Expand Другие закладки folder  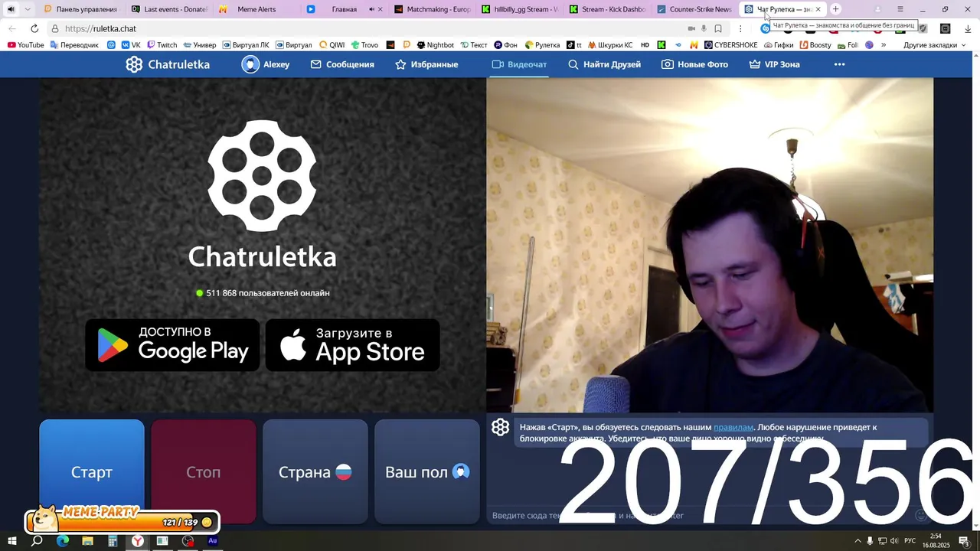coord(934,45)
